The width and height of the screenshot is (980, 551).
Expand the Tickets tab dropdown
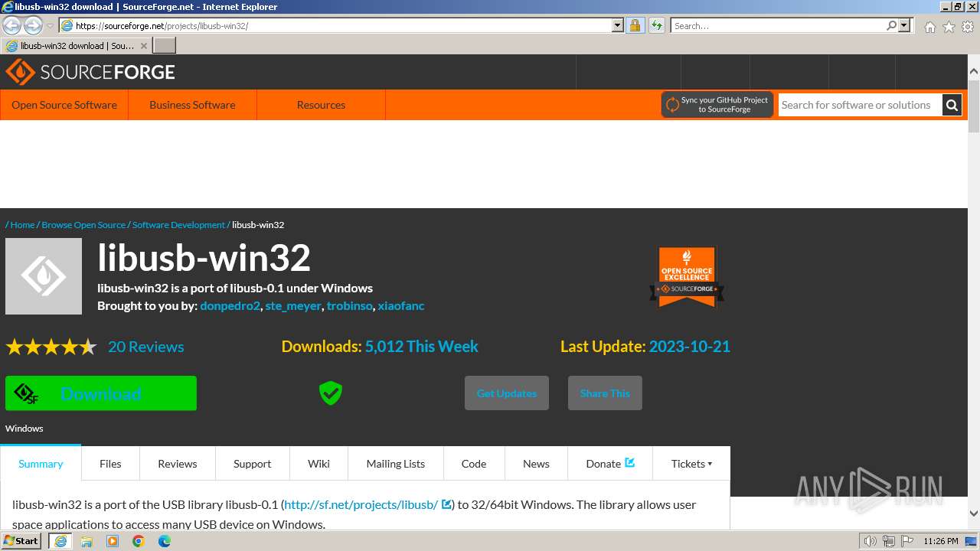pos(691,464)
